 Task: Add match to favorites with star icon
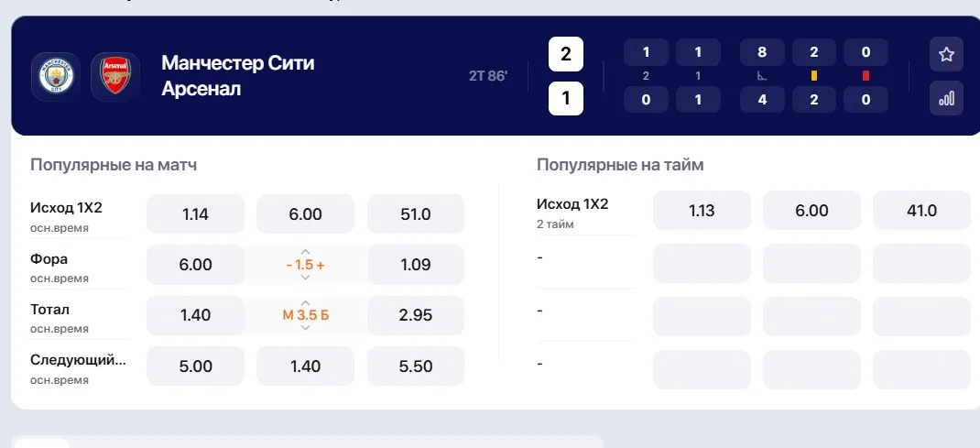[x=946, y=54]
